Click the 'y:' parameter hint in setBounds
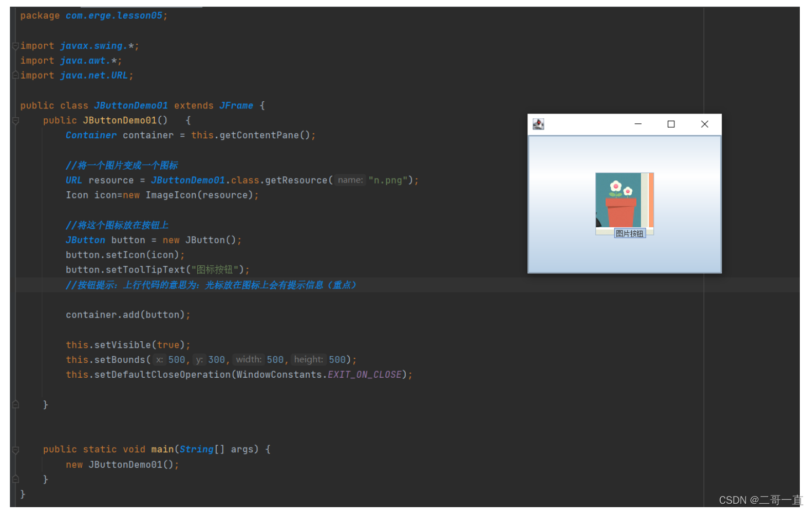 (199, 360)
